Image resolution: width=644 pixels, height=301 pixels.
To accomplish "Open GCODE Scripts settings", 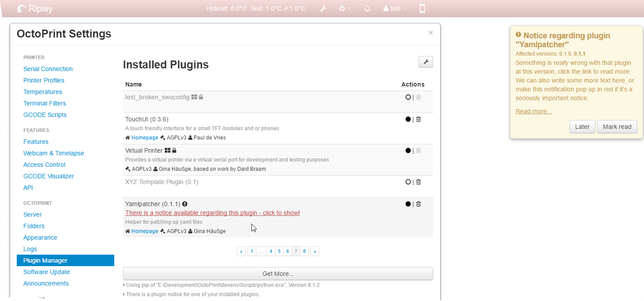I will pos(45,115).
